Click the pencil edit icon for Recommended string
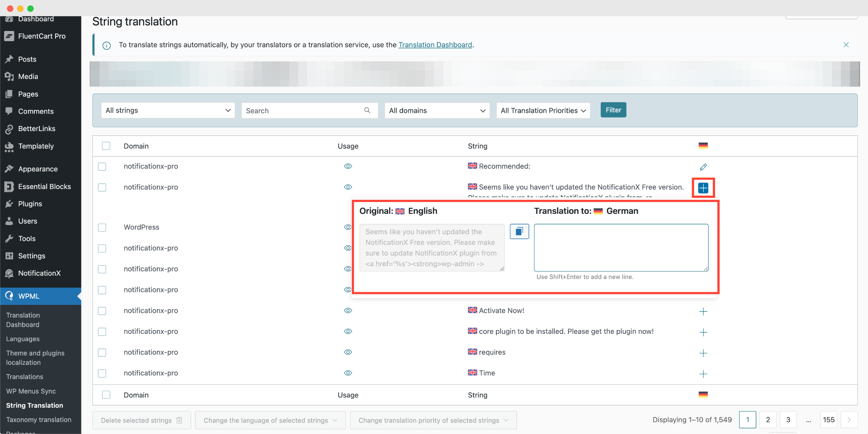The height and width of the screenshot is (434, 868). (703, 167)
